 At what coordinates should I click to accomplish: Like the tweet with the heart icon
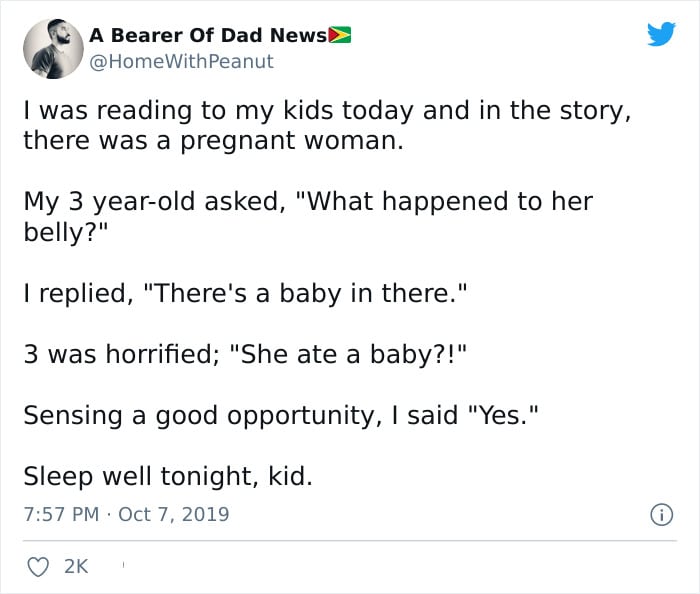tap(38, 567)
